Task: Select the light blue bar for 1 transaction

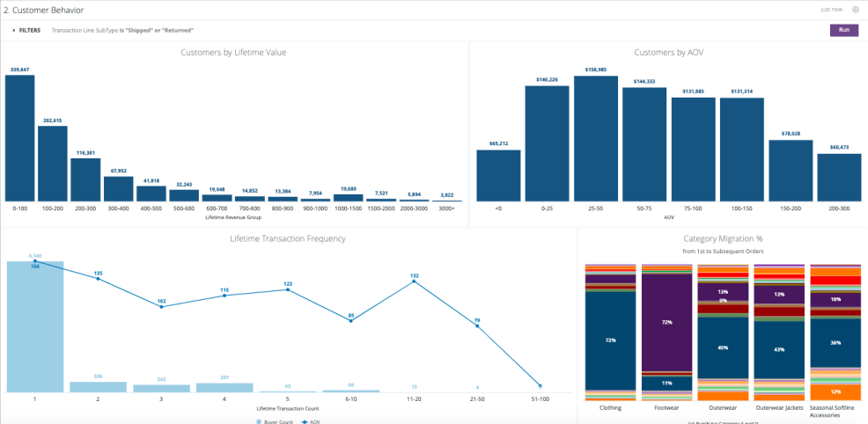Action: tap(35, 326)
